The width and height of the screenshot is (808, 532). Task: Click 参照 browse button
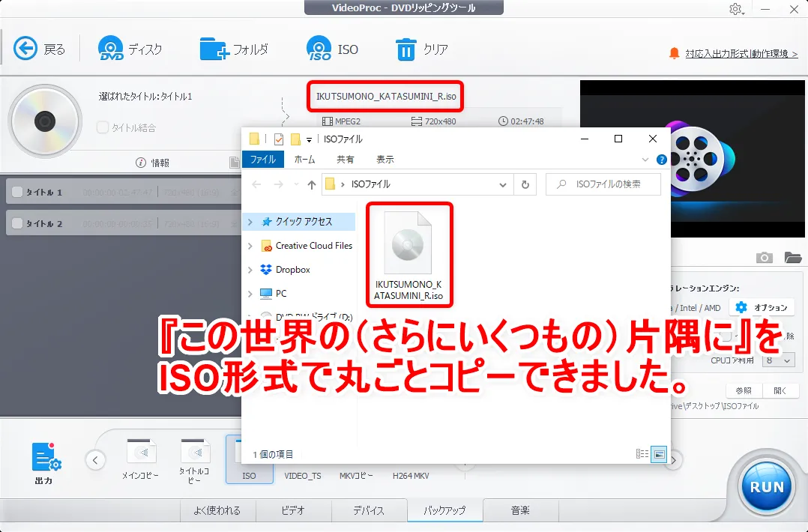pos(744,390)
